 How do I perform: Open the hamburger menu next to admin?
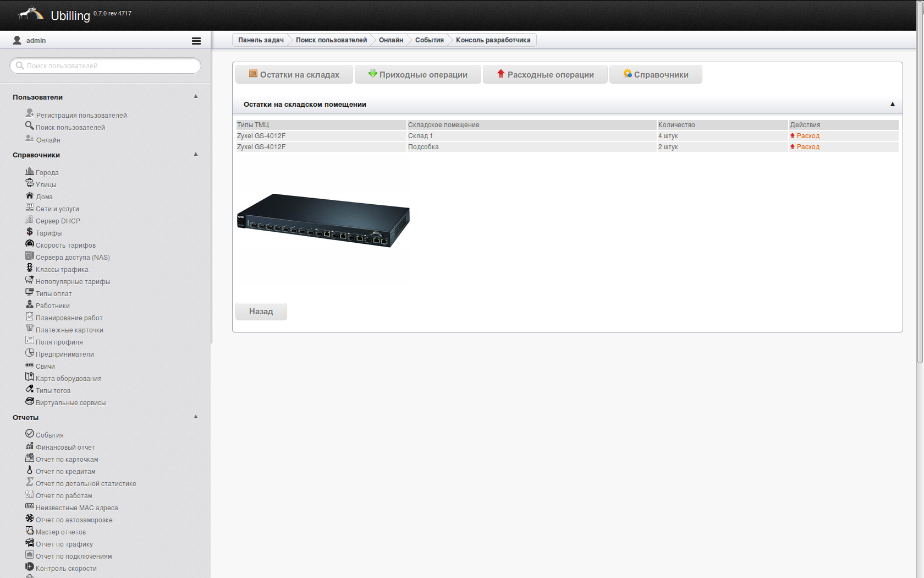pos(196,41)
